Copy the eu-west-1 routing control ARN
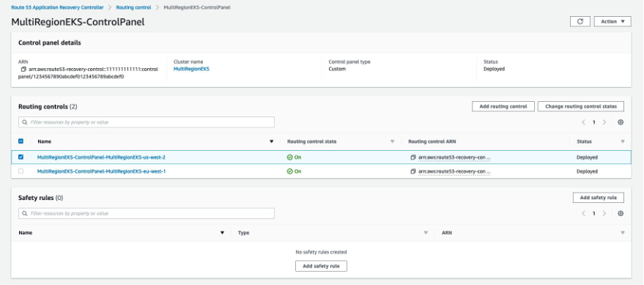Screen dimensions: 644x285 [413, 171]
